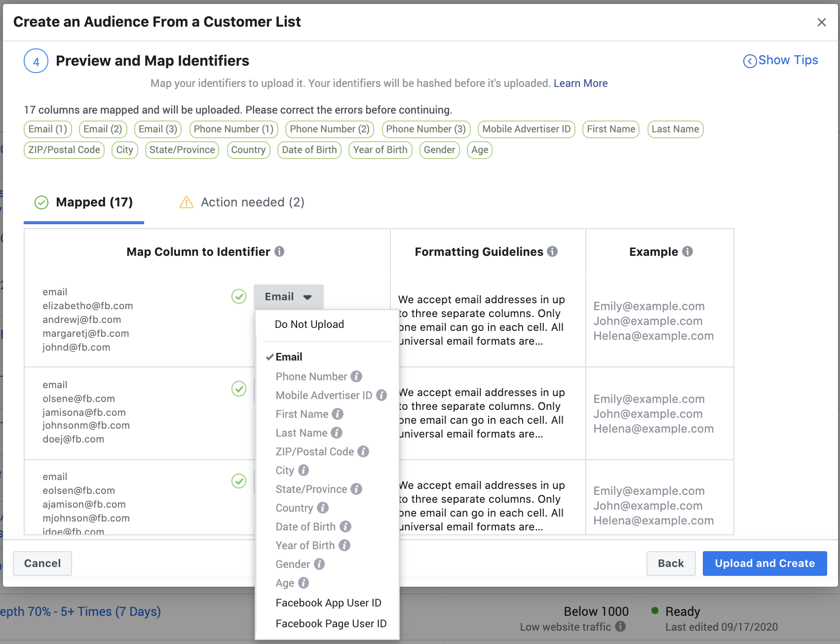The height and width of the screenshot is (644, 840).
Task: Select Last Name in identifier menu
Action: coord(302,433)
